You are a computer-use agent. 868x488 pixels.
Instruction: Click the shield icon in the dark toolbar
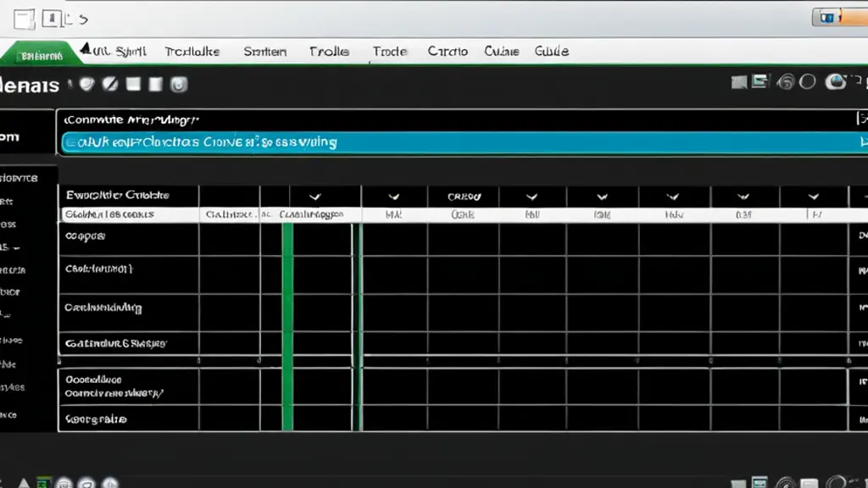[86, 84]
